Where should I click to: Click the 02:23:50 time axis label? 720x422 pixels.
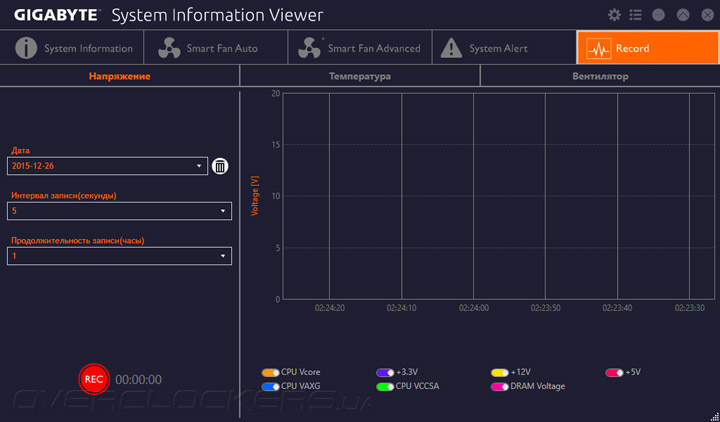tap(546, 308)
